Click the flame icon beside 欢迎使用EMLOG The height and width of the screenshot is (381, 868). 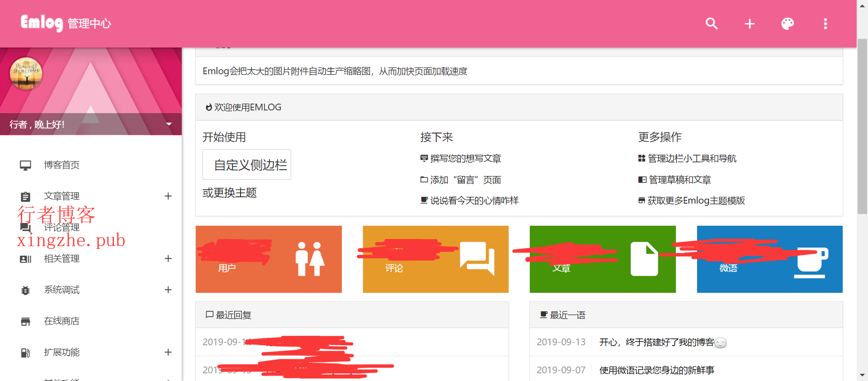209,107
